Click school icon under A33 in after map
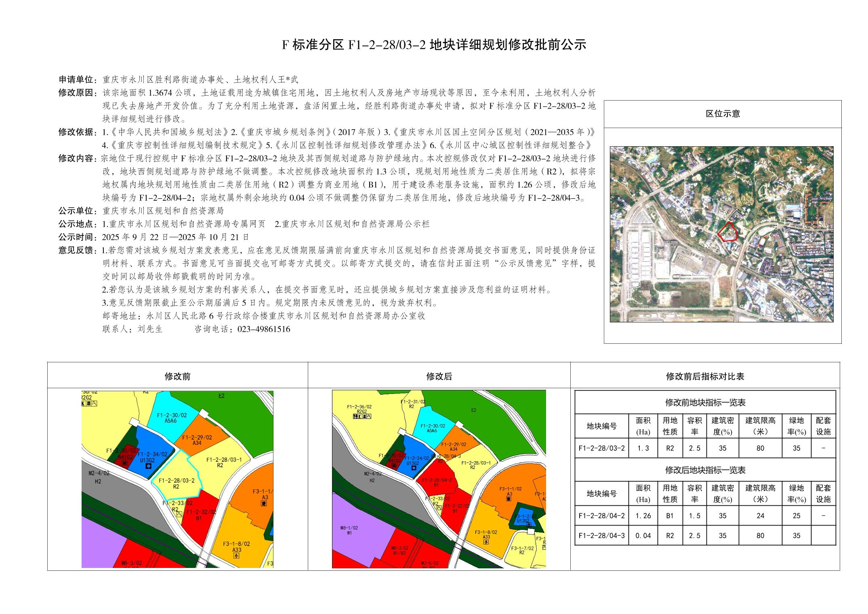Image resolution: width=868 pixels, height=614 pixels. [x=486, y=542]
